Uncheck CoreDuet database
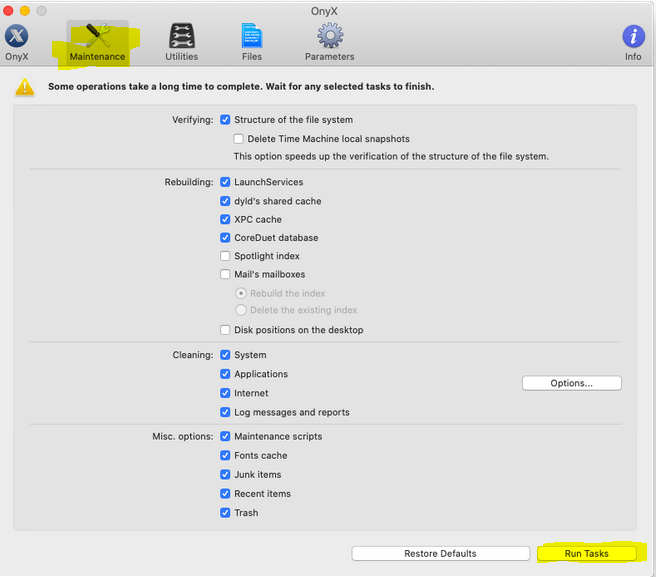 [x=225, y=238]
